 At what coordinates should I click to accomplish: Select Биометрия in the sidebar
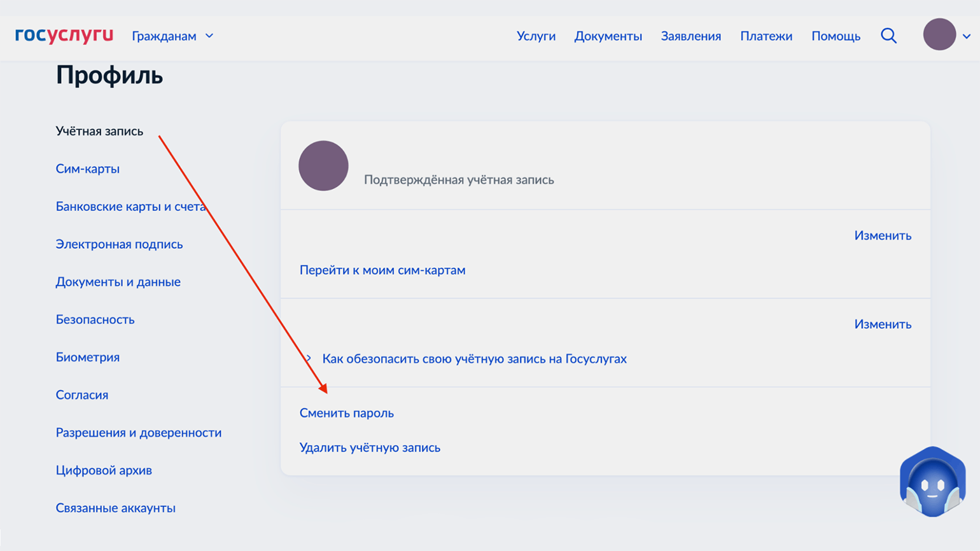click(87, 357)
